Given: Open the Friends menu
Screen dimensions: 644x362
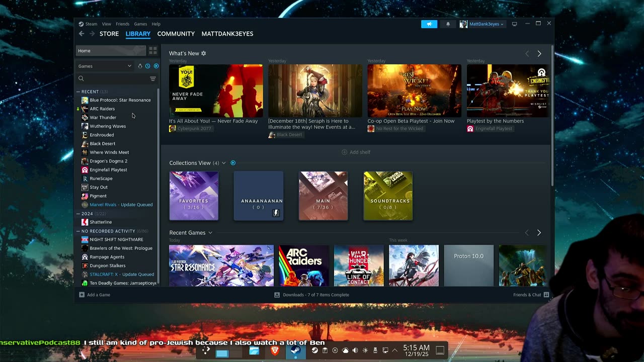Looking at the screenshot, I should point(122,24).
